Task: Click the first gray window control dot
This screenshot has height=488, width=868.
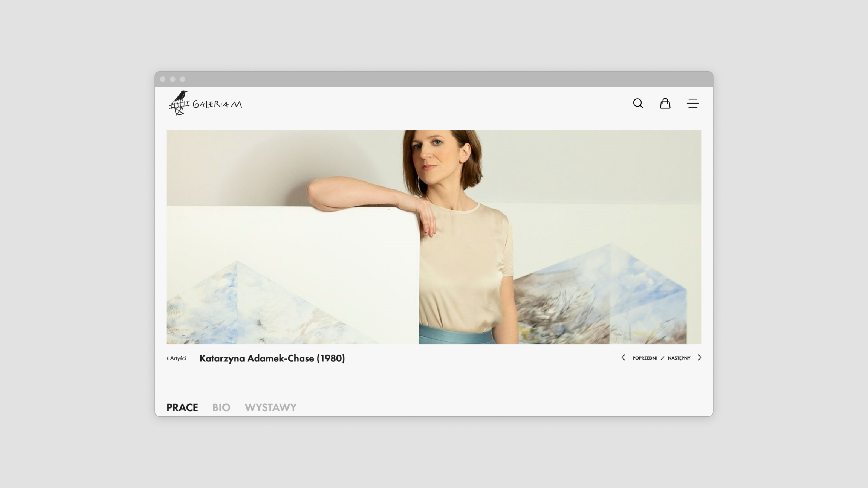Action: 163,79
